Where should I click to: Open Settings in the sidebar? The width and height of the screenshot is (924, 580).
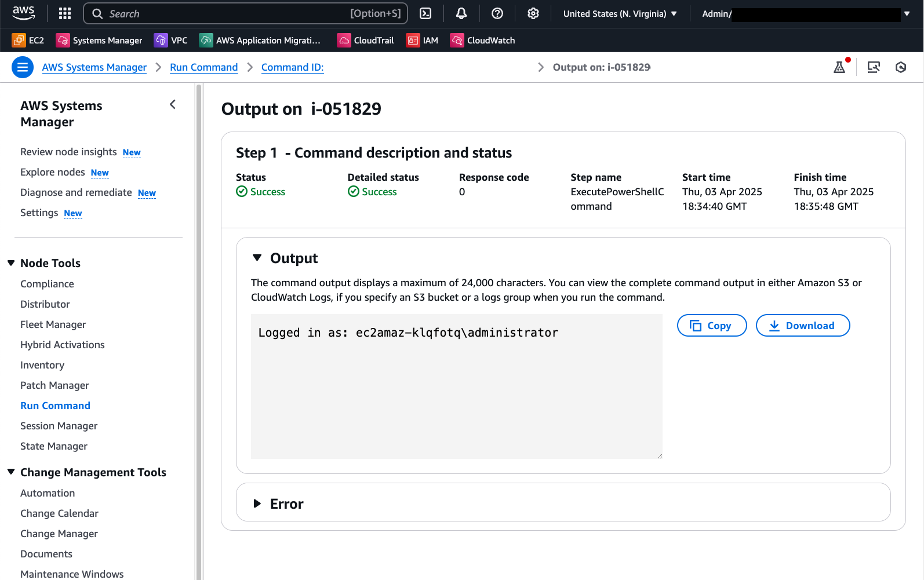pyautogui.click(x=39, y=213)
